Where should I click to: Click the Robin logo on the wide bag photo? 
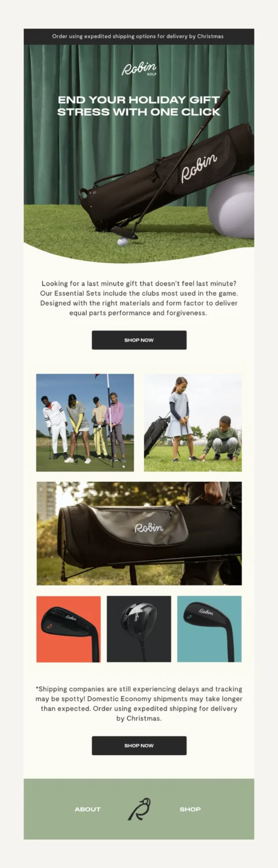(149, 528)
